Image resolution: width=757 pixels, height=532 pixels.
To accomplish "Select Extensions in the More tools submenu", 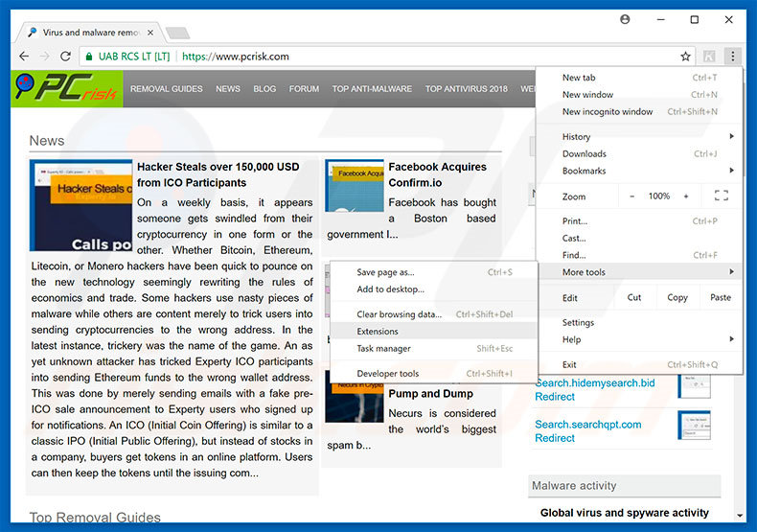I will coord(433,331).
